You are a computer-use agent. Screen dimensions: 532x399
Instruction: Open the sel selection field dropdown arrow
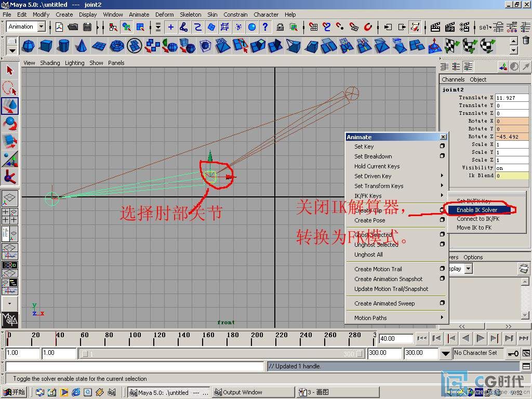click(490, 27)
